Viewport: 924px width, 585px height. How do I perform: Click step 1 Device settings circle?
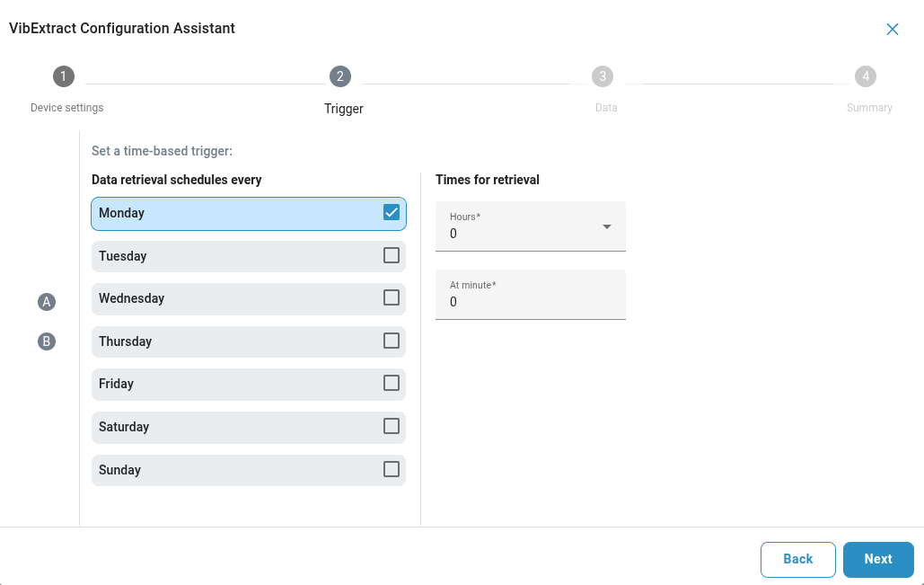click(x=64, y=76)
